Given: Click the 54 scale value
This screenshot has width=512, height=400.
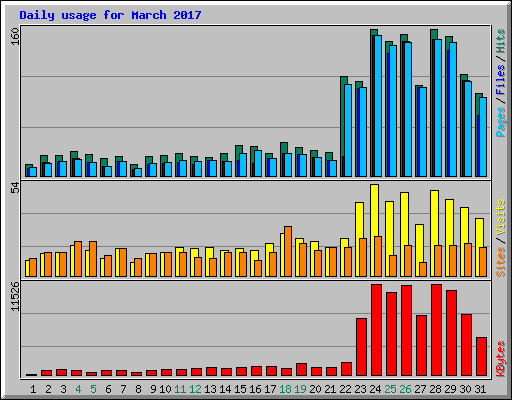Looking at the screenshot, I should pyautogui.click(x=15, y=189).
